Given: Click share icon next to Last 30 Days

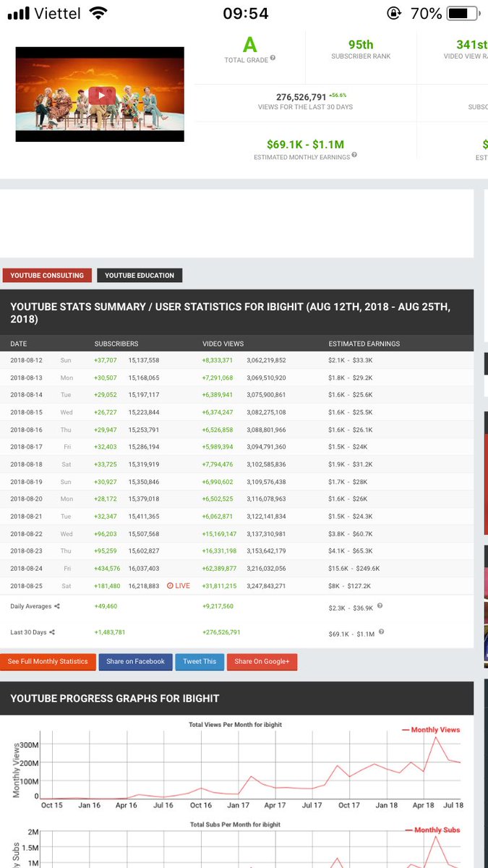Looking at the screenshot, I should pos(52,632).
